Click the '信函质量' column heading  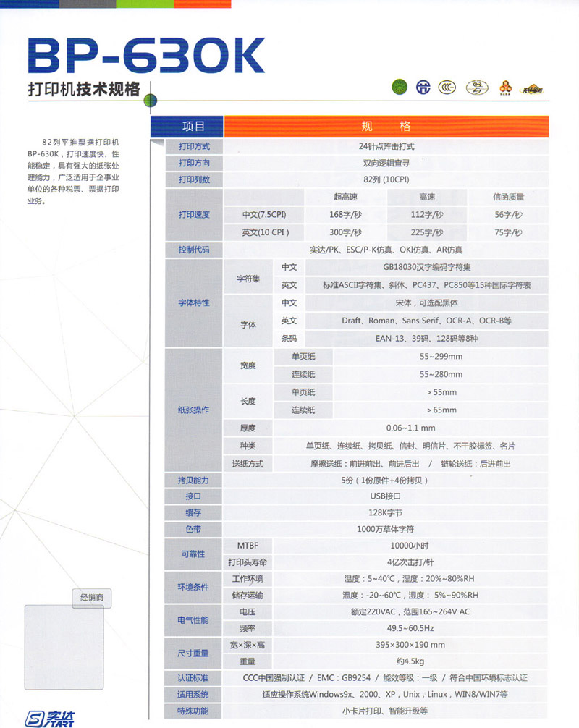pyautogui.click(x=508, y=197)
